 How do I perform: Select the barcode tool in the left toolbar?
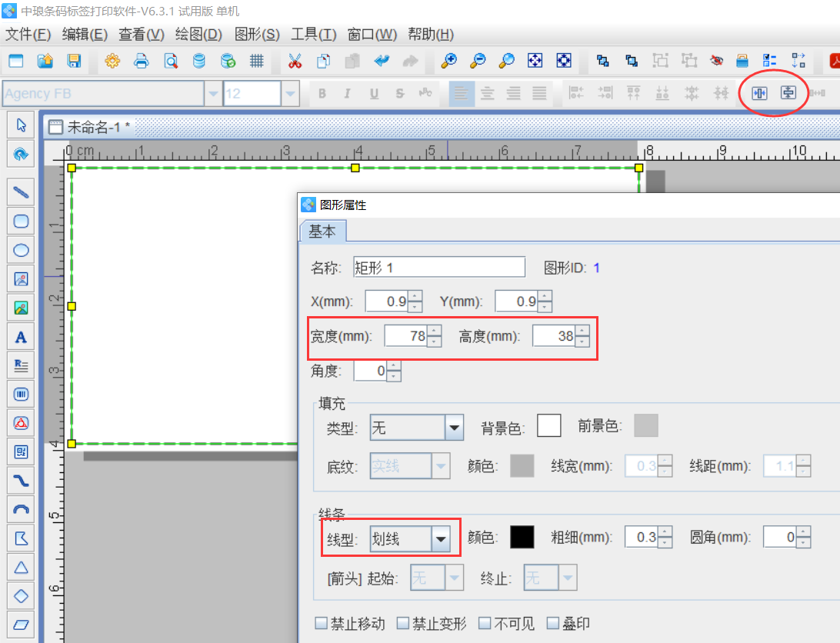pyautogui.click(x=20, y=394)
